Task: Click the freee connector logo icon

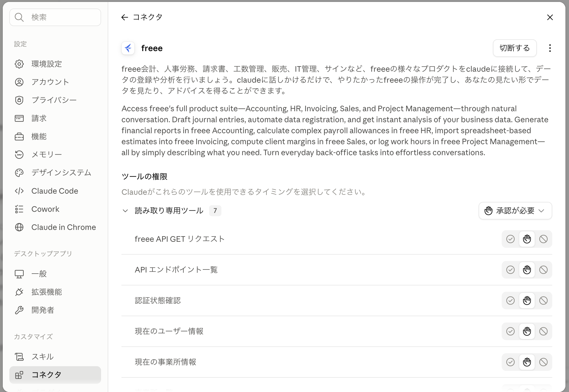Action: tap(128, 48)
